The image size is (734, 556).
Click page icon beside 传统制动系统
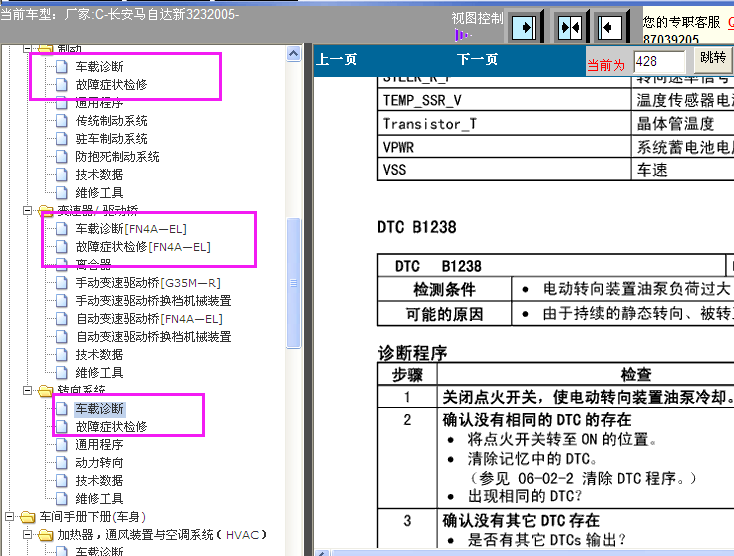point(62,121)
